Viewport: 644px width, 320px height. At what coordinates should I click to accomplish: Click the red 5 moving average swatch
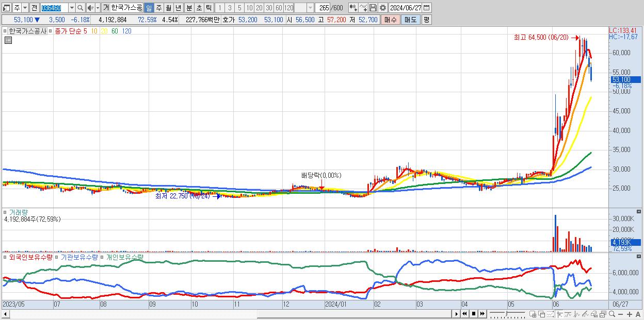pos(85,31)
